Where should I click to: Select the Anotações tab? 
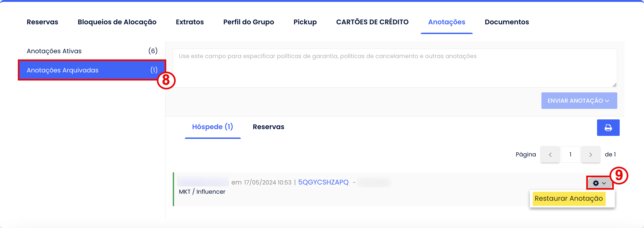tap(446, 22)
